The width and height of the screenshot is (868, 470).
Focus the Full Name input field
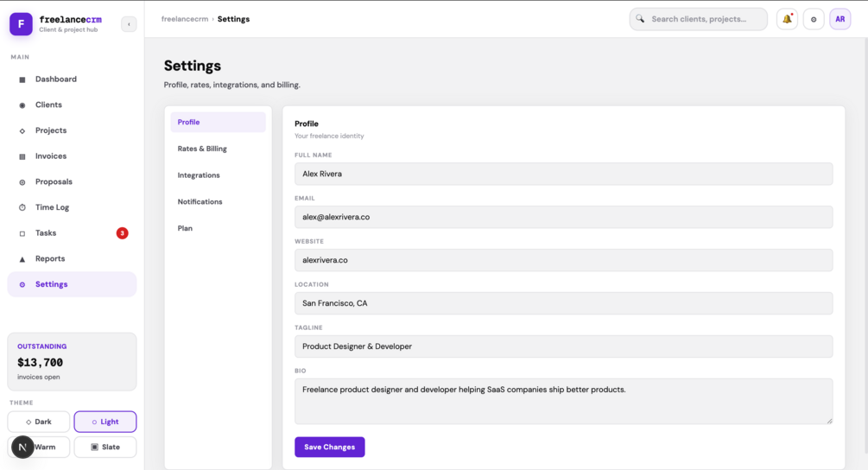563,174
